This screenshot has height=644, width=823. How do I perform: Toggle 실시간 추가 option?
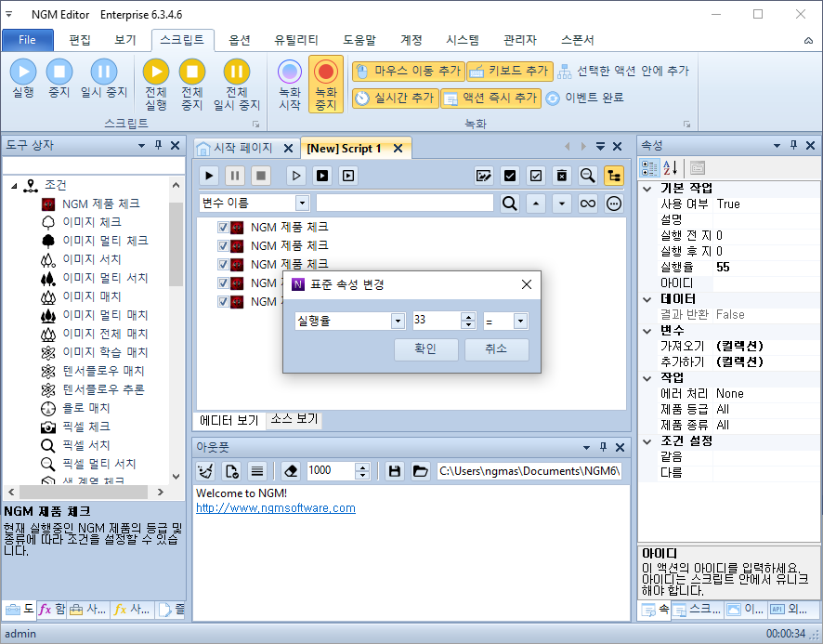click(395, 98)
